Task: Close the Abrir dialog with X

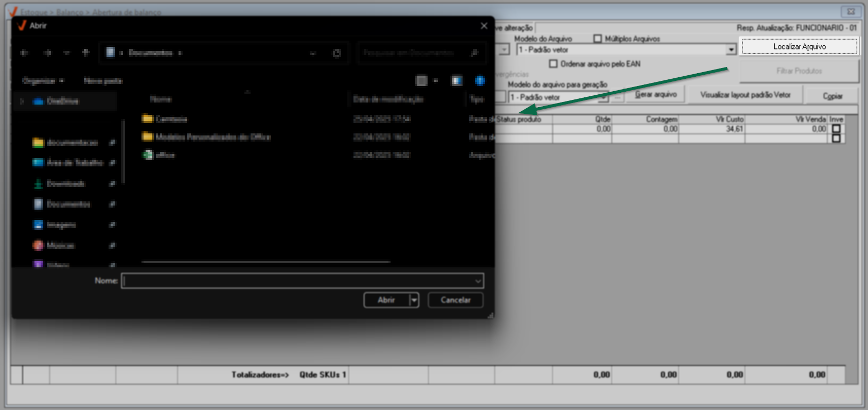Action: click(x=484, y=26)
